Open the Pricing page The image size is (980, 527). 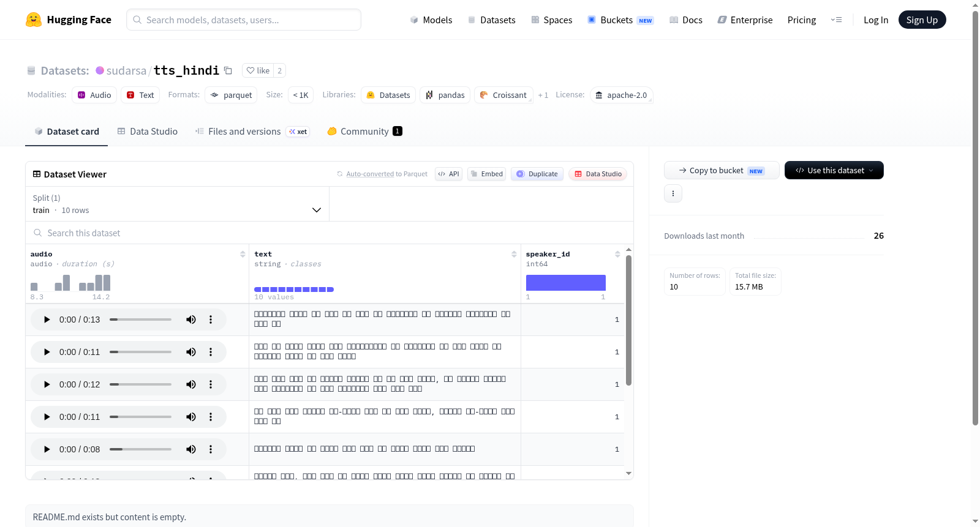point(802,20)
